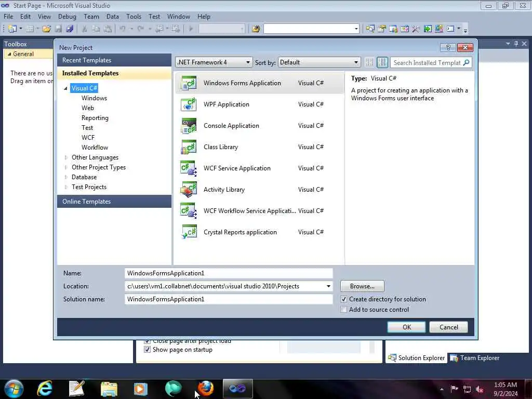Click the OK button
This screenshot has width=532, height=399.
[406, 327]
